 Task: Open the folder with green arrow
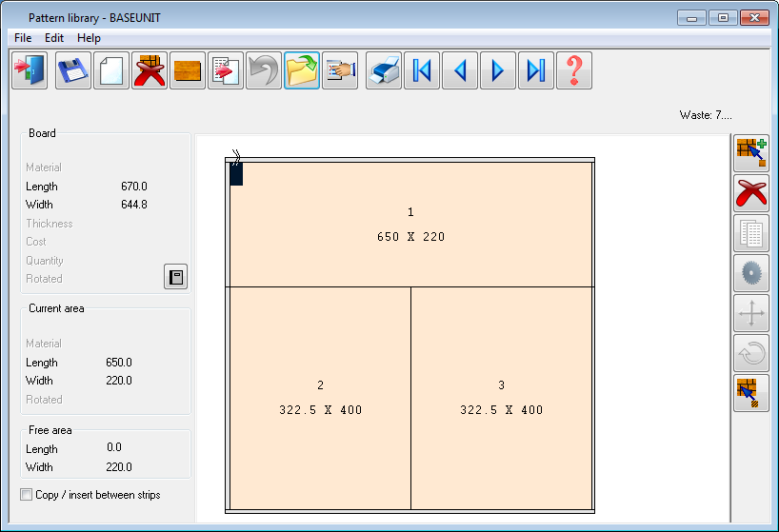(x=302, y=70)
